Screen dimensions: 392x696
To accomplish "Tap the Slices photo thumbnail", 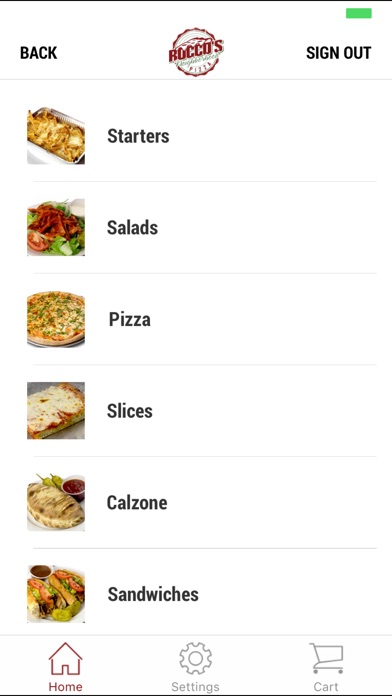I will (56, 411).
